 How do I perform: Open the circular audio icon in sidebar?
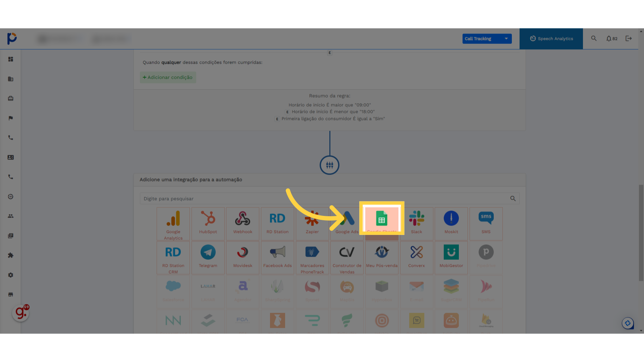(x=11, y=197)
